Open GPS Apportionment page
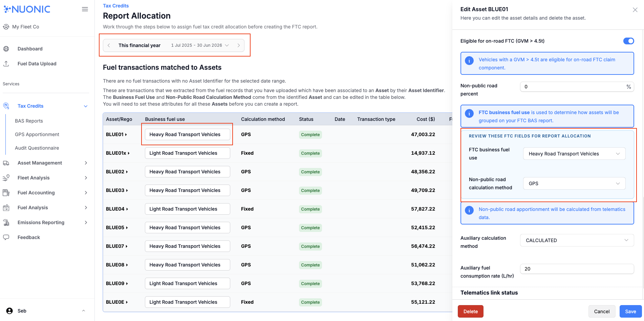The height and width of the screenshot is (321, 644). [x=37, y=134]
